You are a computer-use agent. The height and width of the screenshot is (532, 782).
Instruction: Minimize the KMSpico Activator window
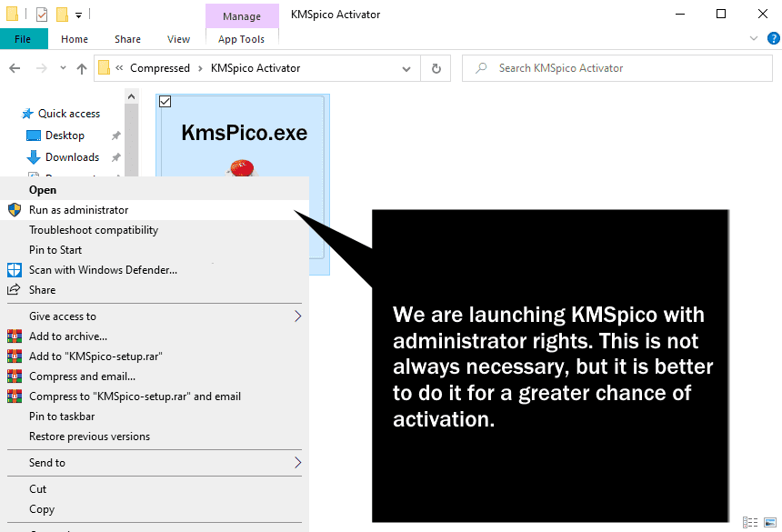click(x=679, y=14)
